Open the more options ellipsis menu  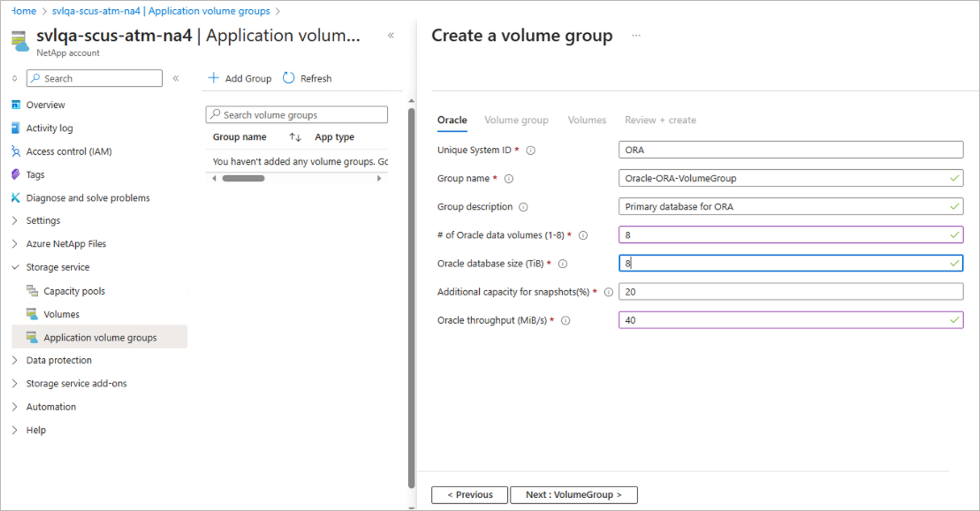click(636, 35)
